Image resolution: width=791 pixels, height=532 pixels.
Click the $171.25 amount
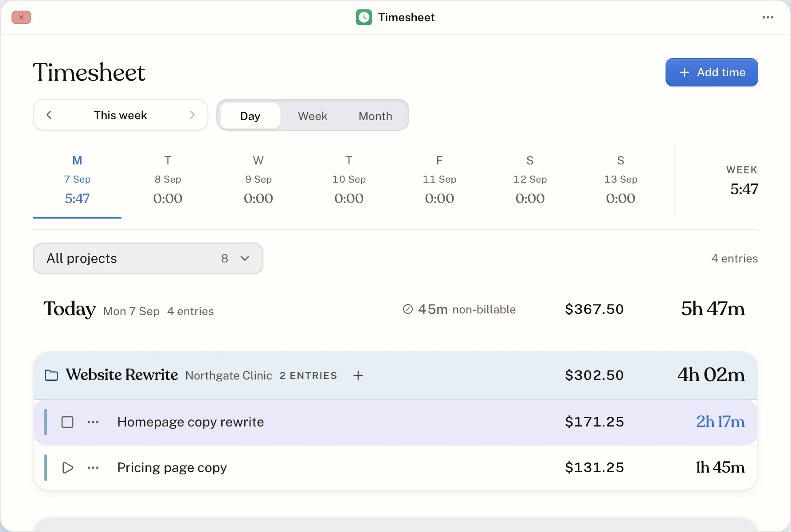(594, 422)
